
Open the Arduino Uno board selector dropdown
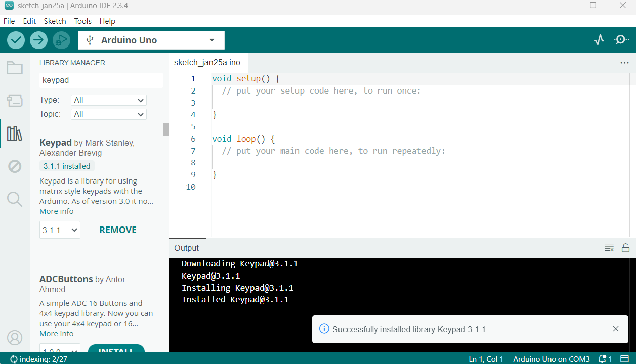click(151, 40)
